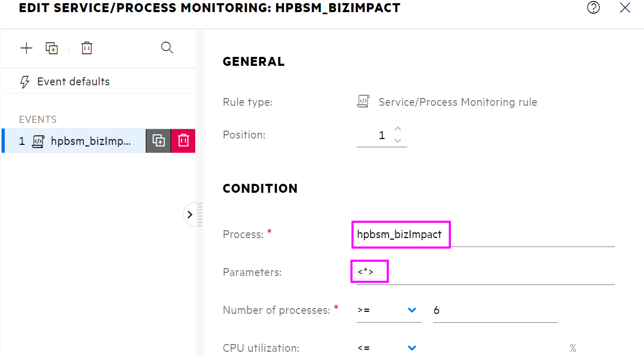The image size is (644, 355).
Task: Decrease Position with the down stepper arrow
Action: (x=398, y=140)
